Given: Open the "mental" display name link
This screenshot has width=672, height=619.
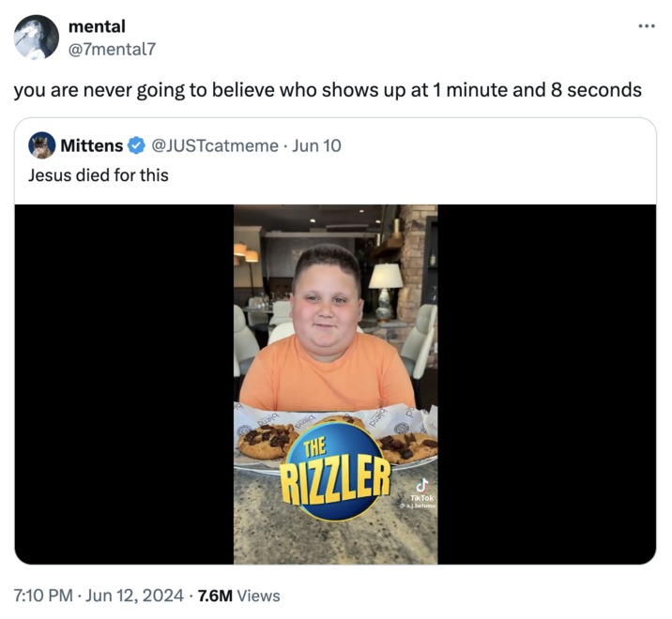Looking at the screenshot, I should point(97,26).
